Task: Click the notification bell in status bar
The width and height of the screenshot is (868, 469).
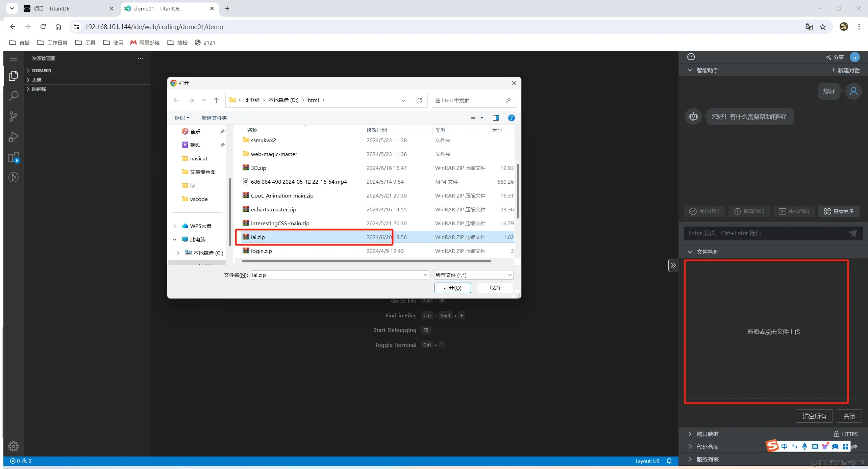Action: 669,461
